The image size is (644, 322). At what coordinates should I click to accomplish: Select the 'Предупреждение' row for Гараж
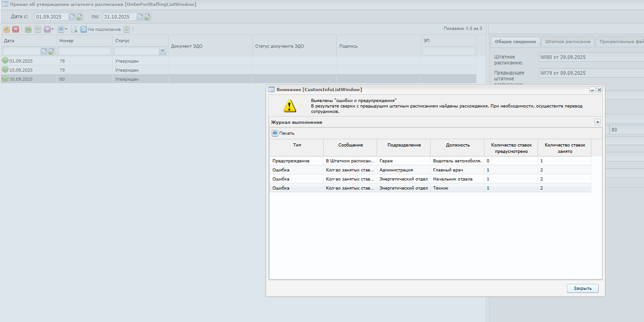click(x=430, y=161)
